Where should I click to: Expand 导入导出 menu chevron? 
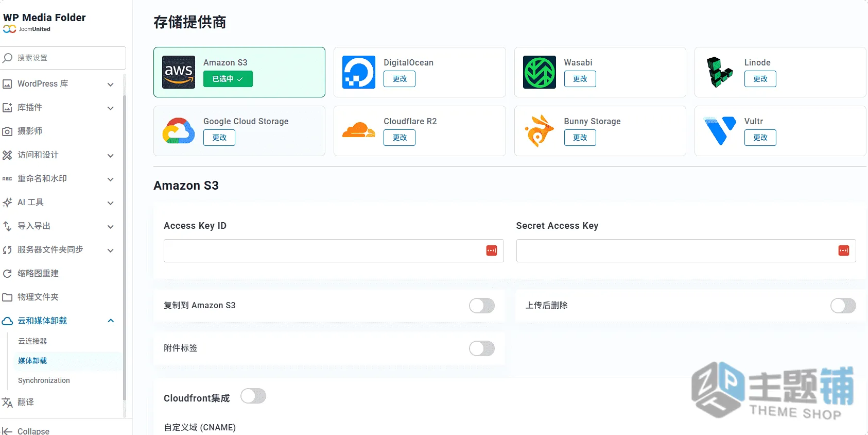[x=111, y=226]
